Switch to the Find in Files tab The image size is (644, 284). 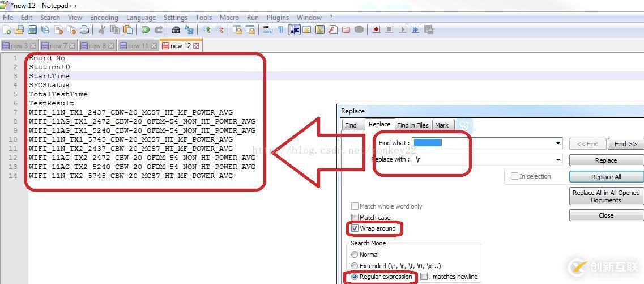[x=412, y=125]
